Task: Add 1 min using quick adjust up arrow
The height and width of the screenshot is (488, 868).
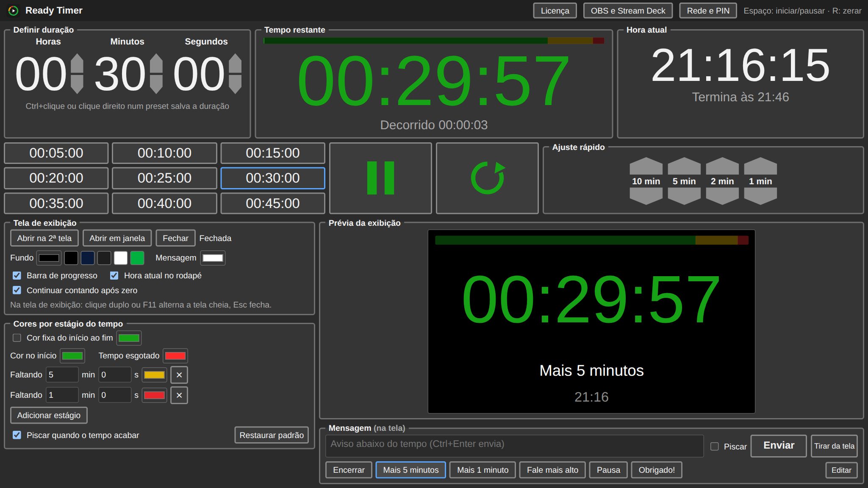Action: pos(760,166)
